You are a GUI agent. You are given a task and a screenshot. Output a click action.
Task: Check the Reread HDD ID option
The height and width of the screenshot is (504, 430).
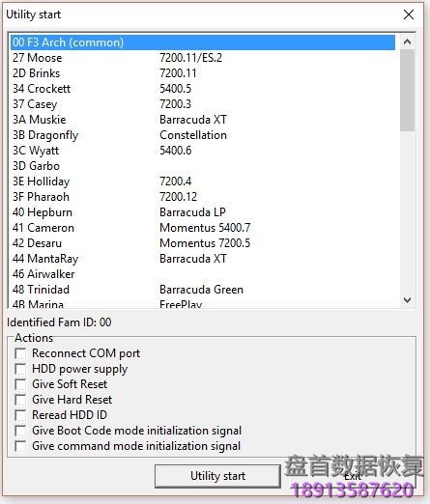pos(20,415)
